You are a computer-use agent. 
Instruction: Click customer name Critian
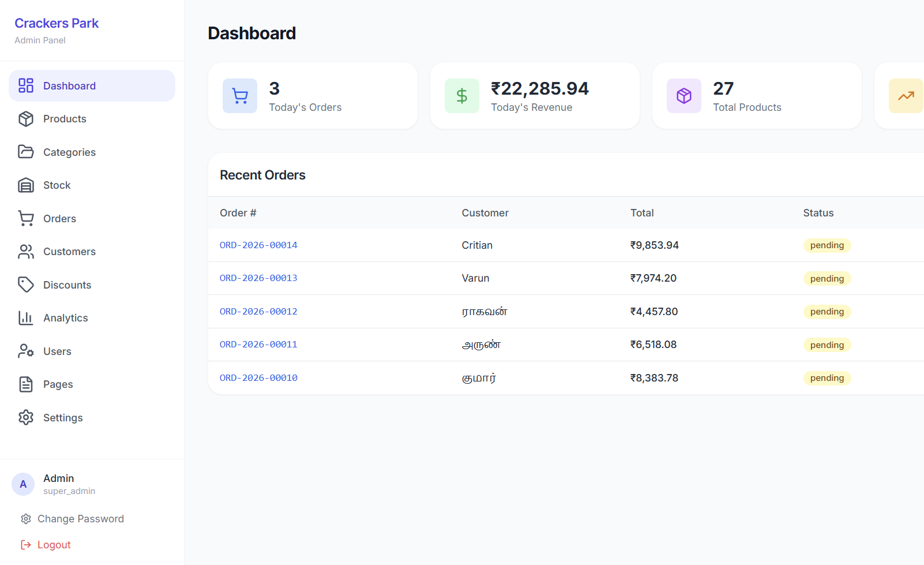pos(477,245)
